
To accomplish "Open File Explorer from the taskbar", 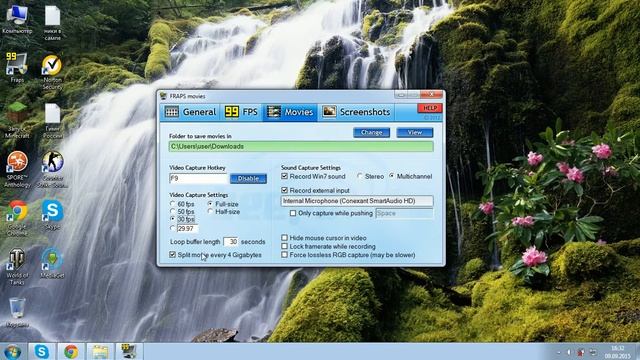I will point(100,351).
